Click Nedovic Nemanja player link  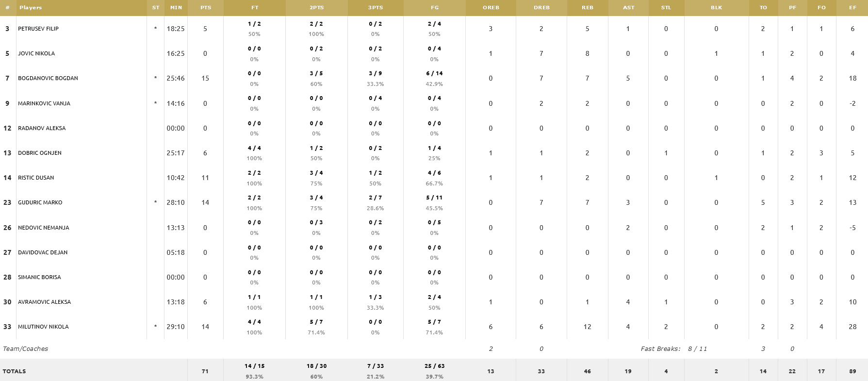pos(44,228)
